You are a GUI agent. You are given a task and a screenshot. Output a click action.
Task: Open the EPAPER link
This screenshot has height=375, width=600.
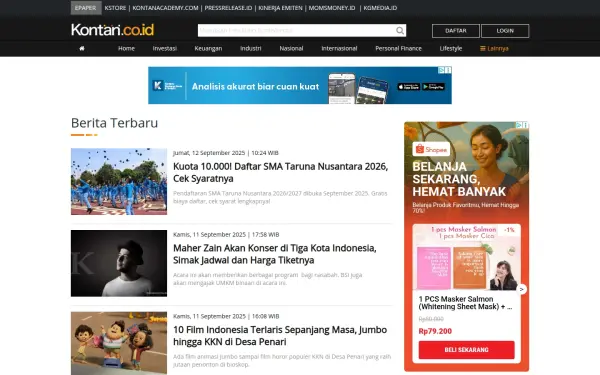coord(86,8)
